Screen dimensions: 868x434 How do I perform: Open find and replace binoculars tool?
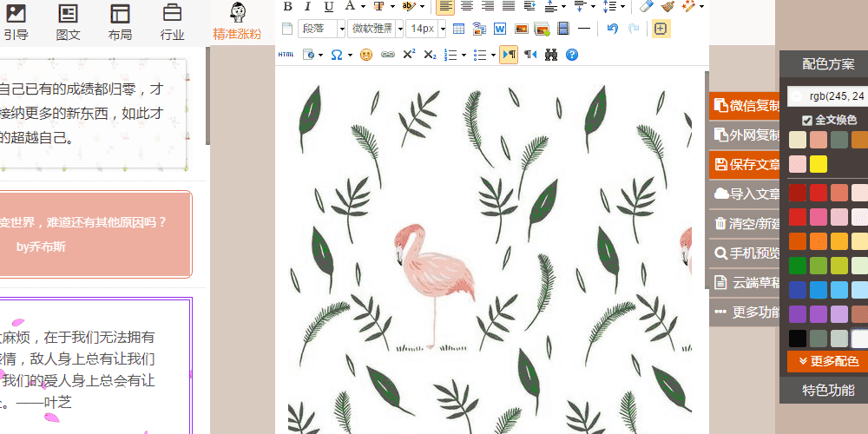[x=551, y=55]
